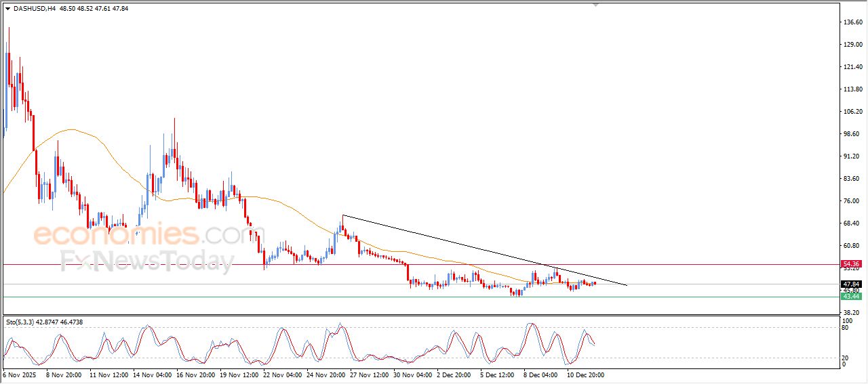Image resolution: width=868 pixels, height=384 pixels.
Task: Click the black 47.84 current price tag
Action: pyautogui.click(x=850, y=284)
